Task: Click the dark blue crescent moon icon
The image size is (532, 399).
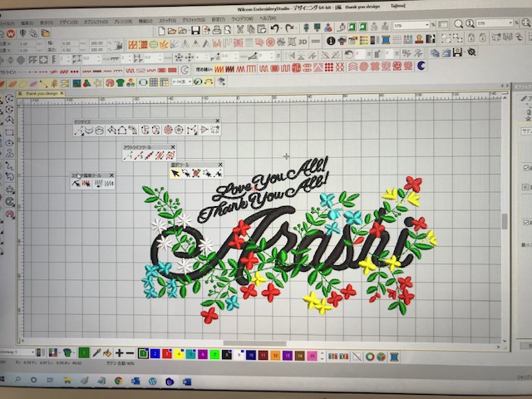Action: 421,66
